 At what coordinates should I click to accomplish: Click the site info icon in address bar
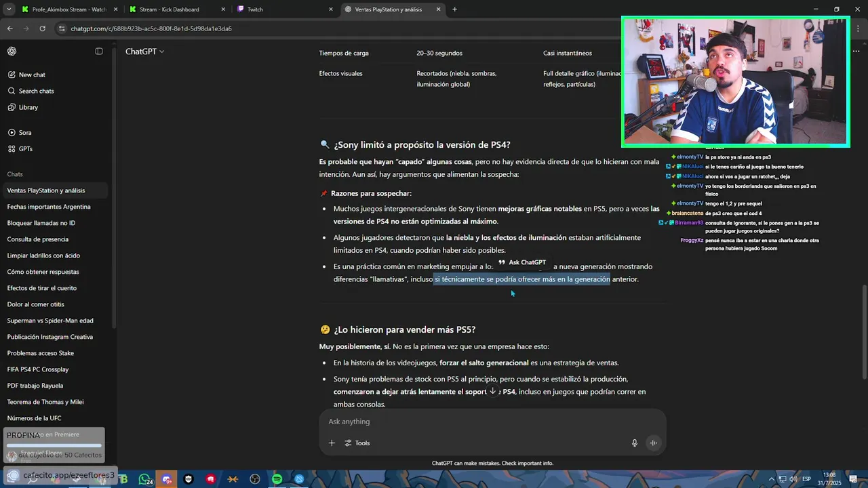(62, 28)
